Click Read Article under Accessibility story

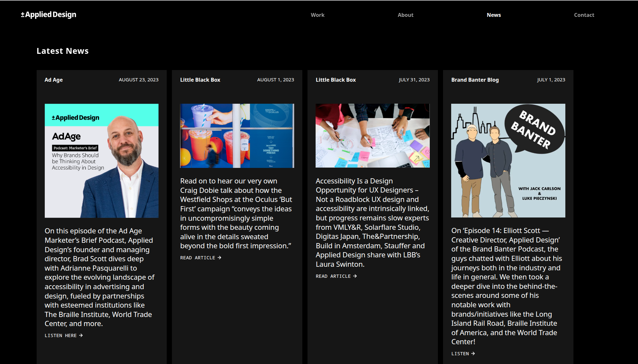click(336, 276)
